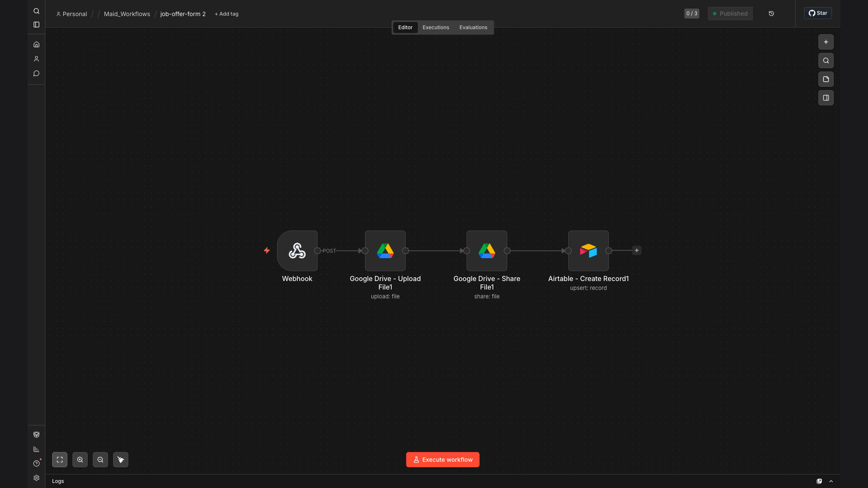Select Airtable Create Record1 node
This screenshot has height=488, width=868.
click(x=588, y=251)
